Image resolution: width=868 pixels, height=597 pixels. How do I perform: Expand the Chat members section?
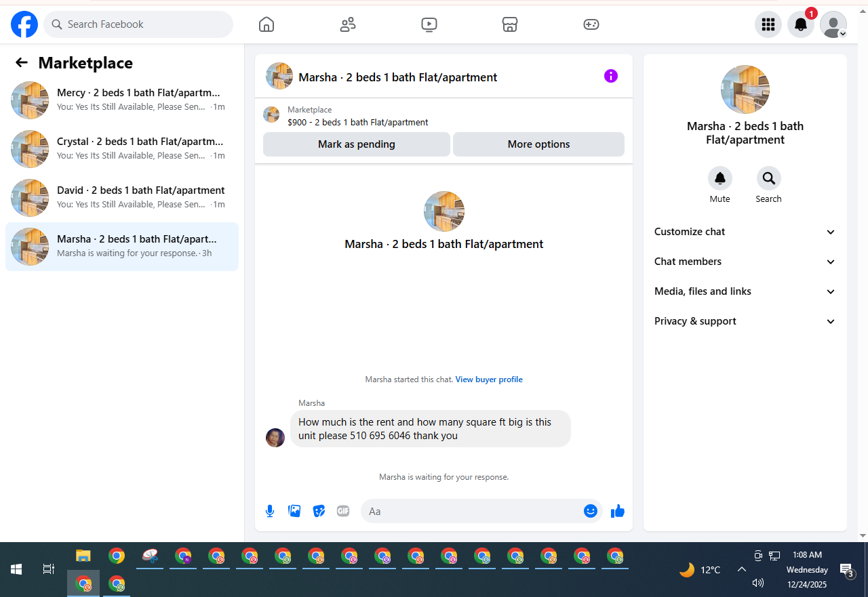click(745, 262)
